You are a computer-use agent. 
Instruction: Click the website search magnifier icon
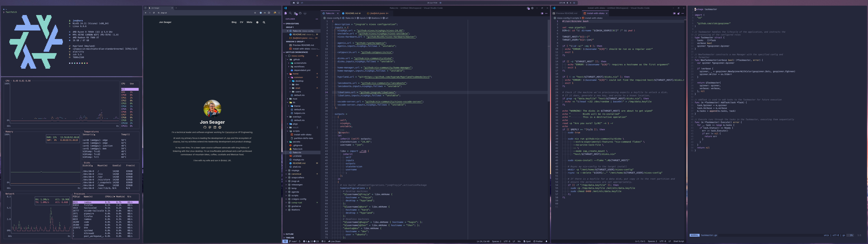click(264, 22)
